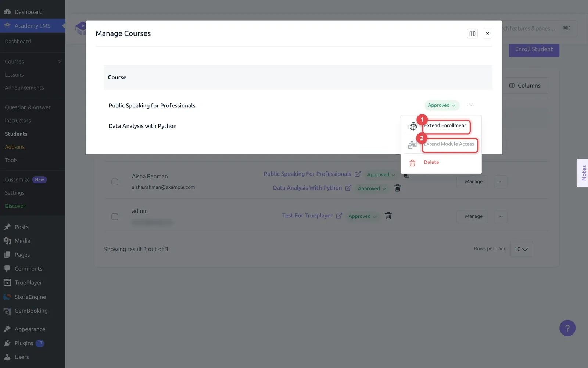Open external link icon for Public Speaking For Professionals
The width and height of the screenshot is (588, 368).
click(x=358, y=174)
